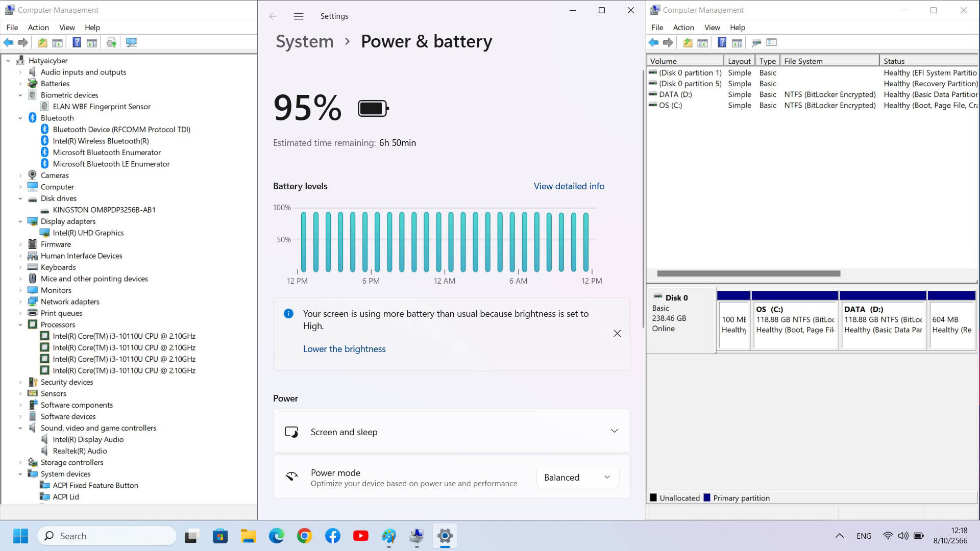Open Wi-Fi network tray icon

[x=888, y=536]
